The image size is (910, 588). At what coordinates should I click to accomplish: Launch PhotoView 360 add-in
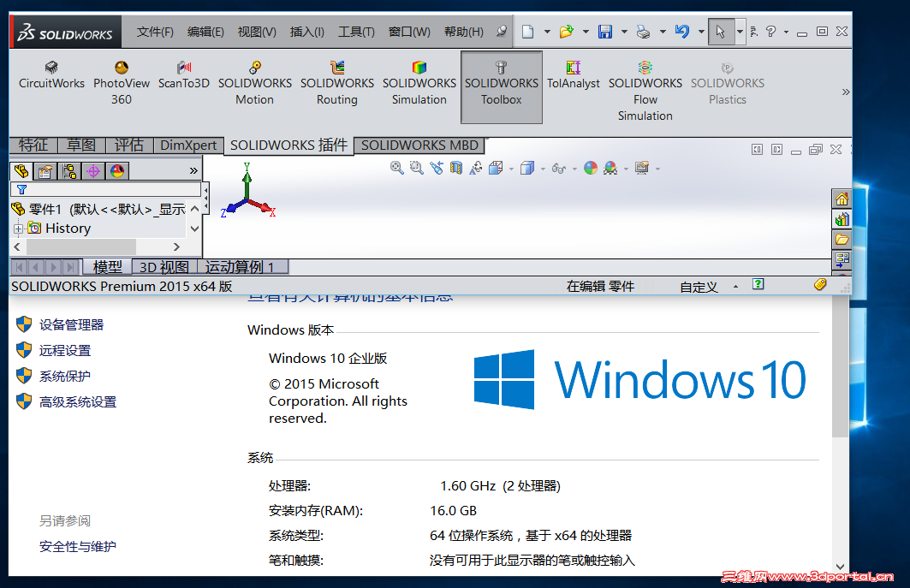coord(122,83)
